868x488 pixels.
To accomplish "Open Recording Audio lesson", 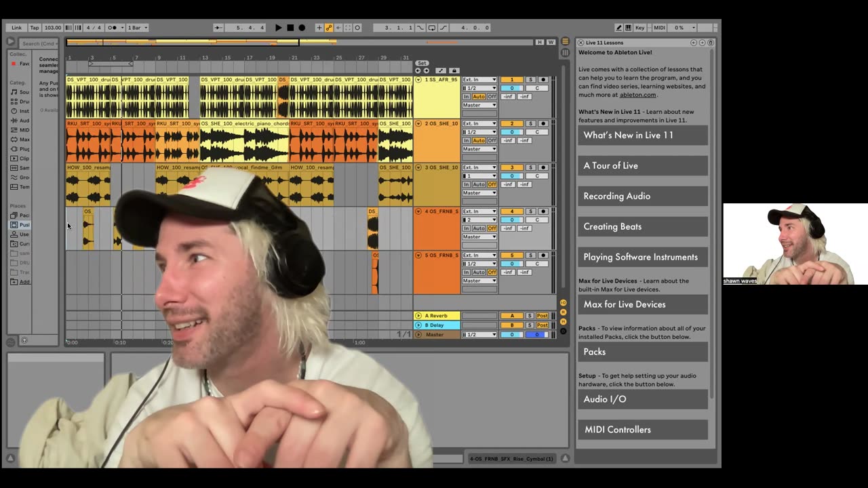I will [x=643, y=197].
